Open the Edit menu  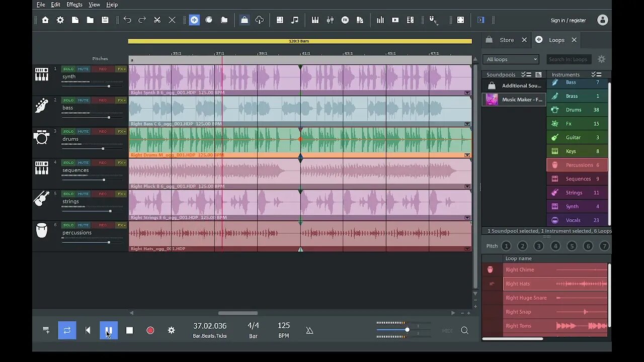pos(56,5)
